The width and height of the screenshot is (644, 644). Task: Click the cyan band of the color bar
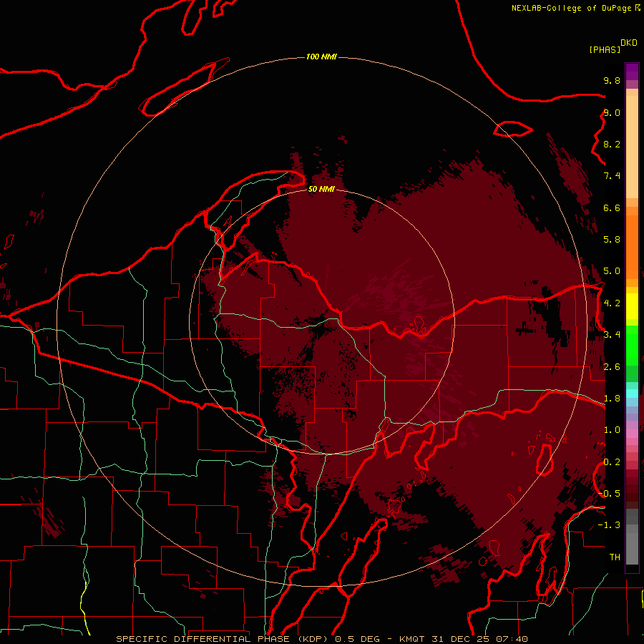pos(632,394)
